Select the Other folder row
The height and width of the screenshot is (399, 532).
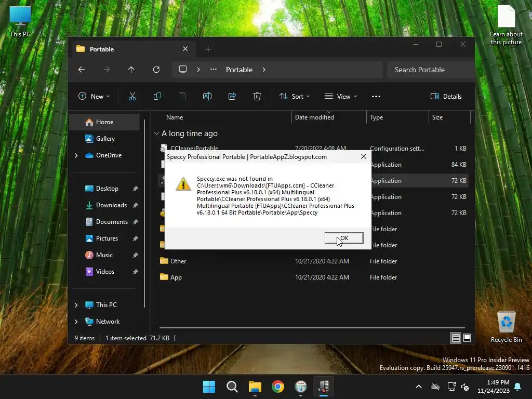pyautogui.click(x=312, y=261)
